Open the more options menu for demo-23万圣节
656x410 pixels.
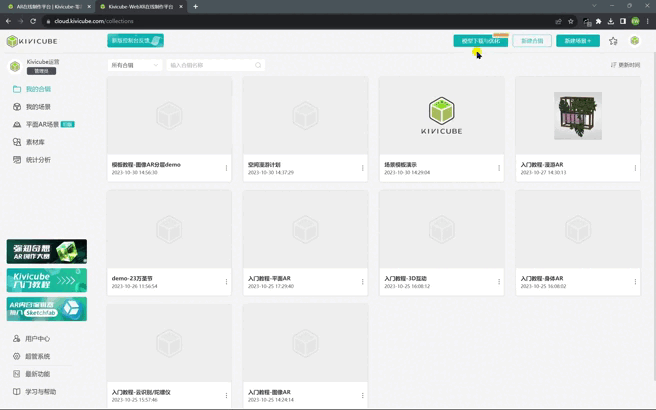[x=226, y=282]
